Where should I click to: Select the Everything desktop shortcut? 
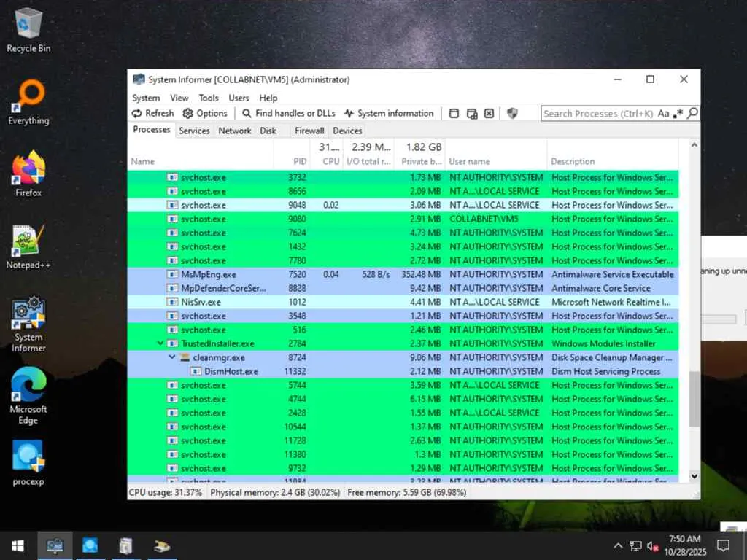(28, 102)
